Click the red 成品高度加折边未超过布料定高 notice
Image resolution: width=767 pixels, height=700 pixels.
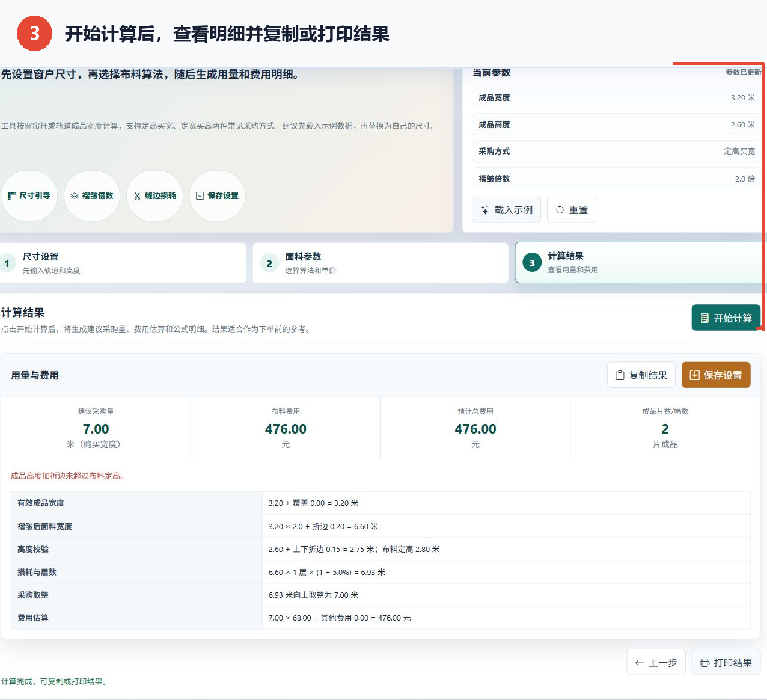pos(69,476)
